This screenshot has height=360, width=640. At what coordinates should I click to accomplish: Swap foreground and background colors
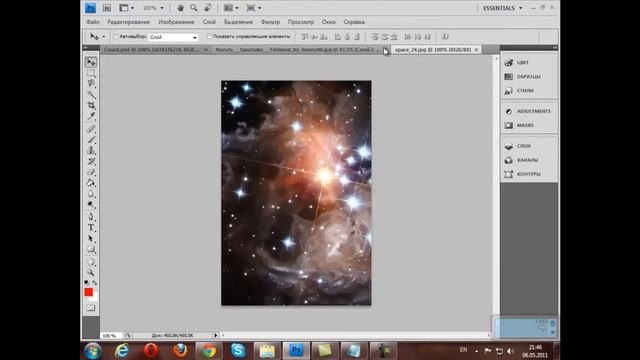click(95, 282)
